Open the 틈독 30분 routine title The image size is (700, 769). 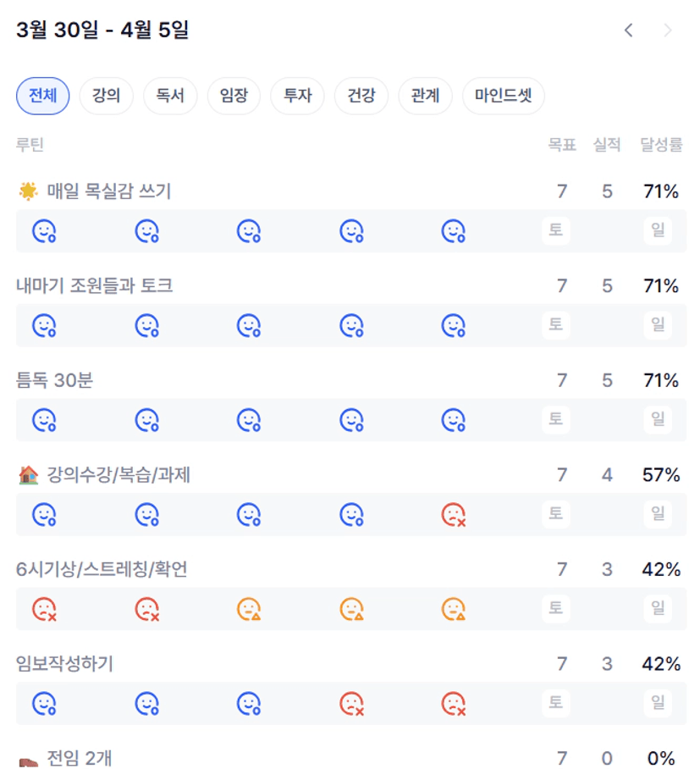click(55, 381)
